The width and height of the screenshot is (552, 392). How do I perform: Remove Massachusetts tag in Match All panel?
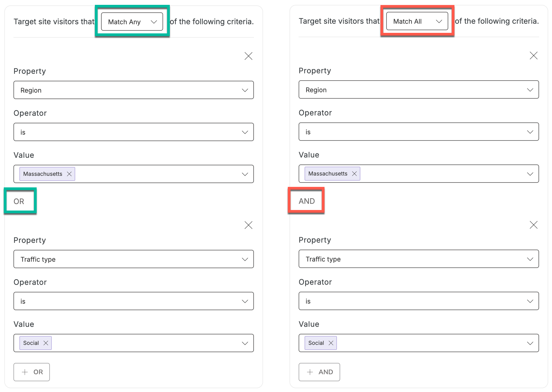pos(354,174)
